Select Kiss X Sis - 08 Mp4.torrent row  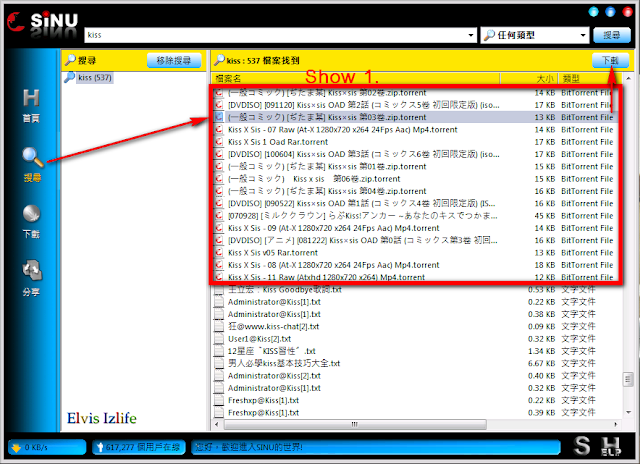pyautogui.click(x=414, y=264)
